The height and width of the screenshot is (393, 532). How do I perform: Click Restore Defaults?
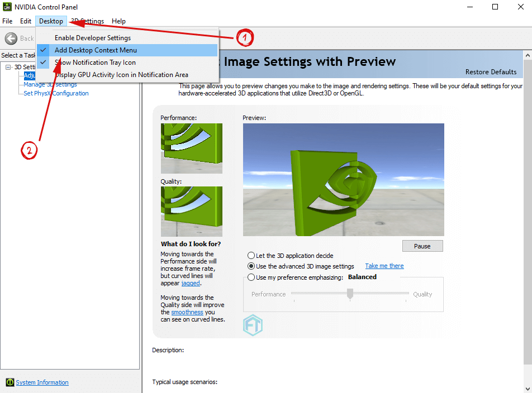(491, 72)
